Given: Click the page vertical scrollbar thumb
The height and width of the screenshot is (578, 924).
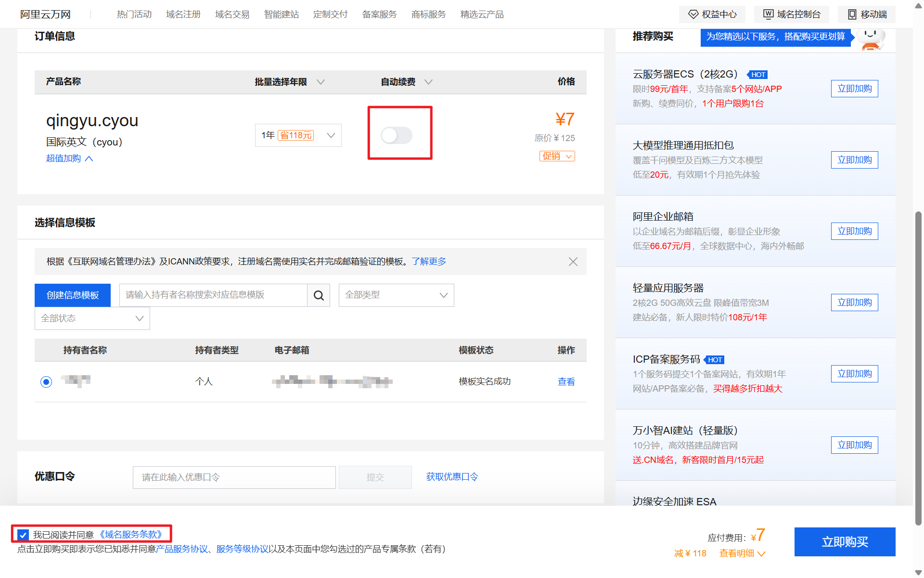Looking at the screenshot, I should click(918, 368).
